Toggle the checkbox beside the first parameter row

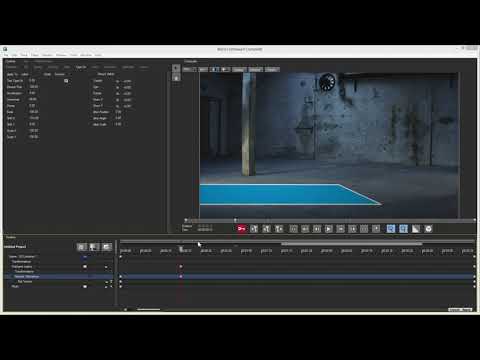66,81
